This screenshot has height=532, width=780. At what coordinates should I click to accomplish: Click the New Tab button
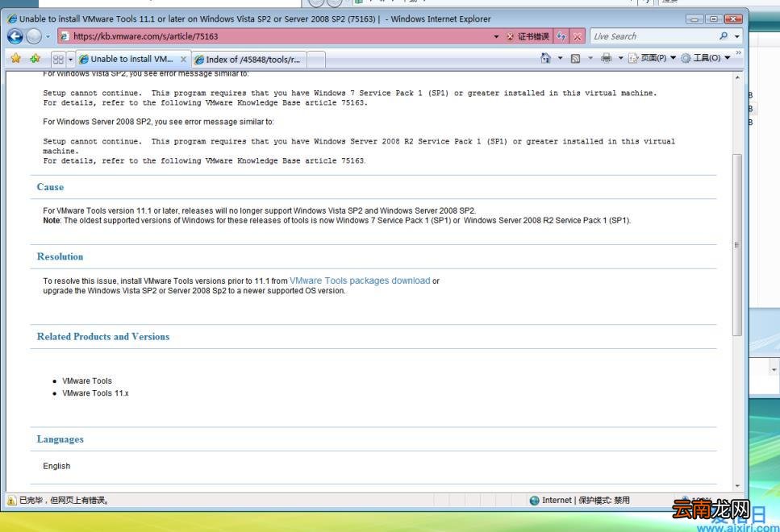point(316,60)
